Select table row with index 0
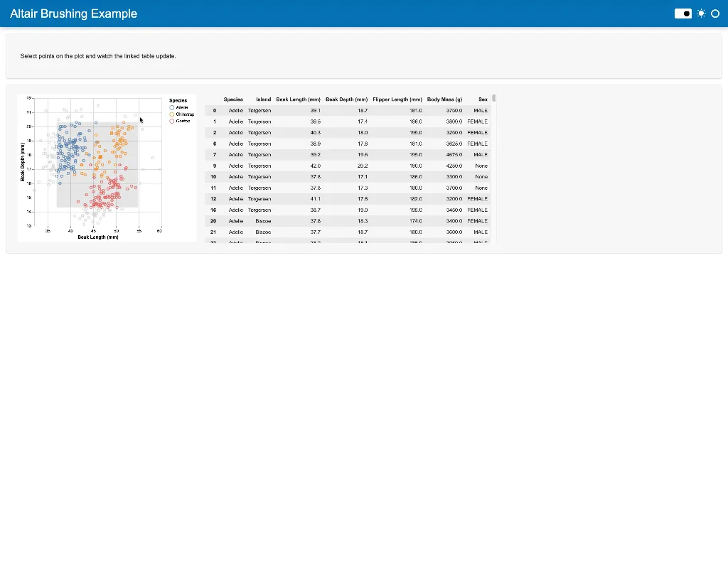The height and width of the screenshot is (582, 728). tap(214, 111)
